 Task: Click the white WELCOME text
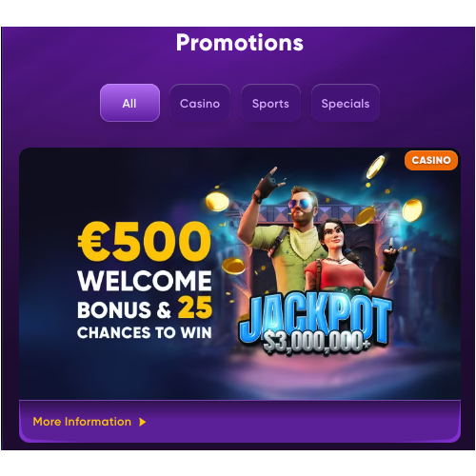[x=145, y=281]
